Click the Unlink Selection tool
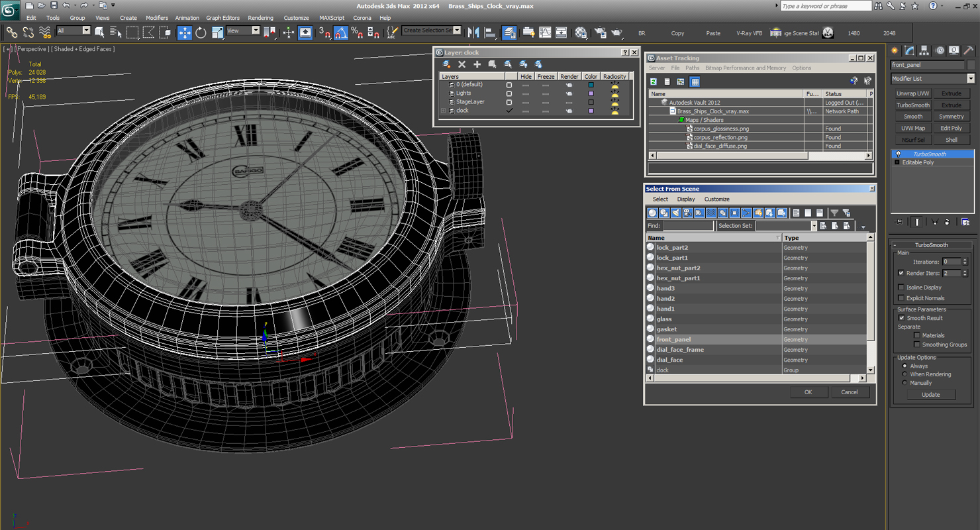The width and height of the screenshot is (980, 530). click(x=28, y=32)
